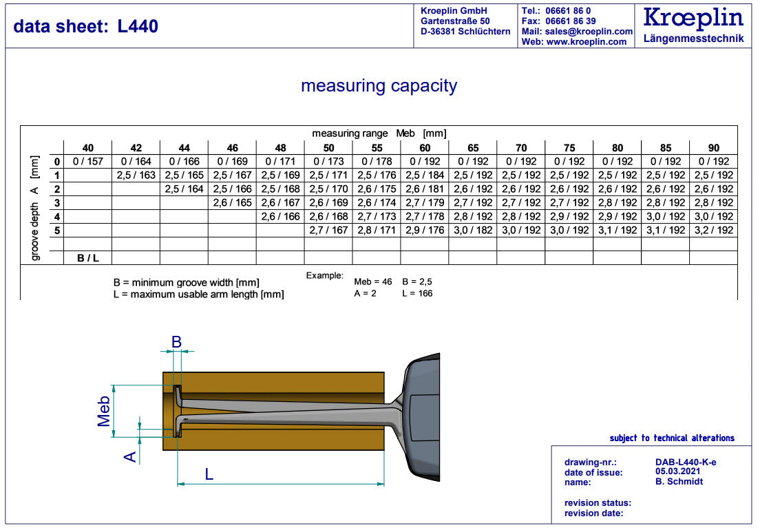
Task: Click the drawing number DAB-L440-K-e
Action: (686, 462)
